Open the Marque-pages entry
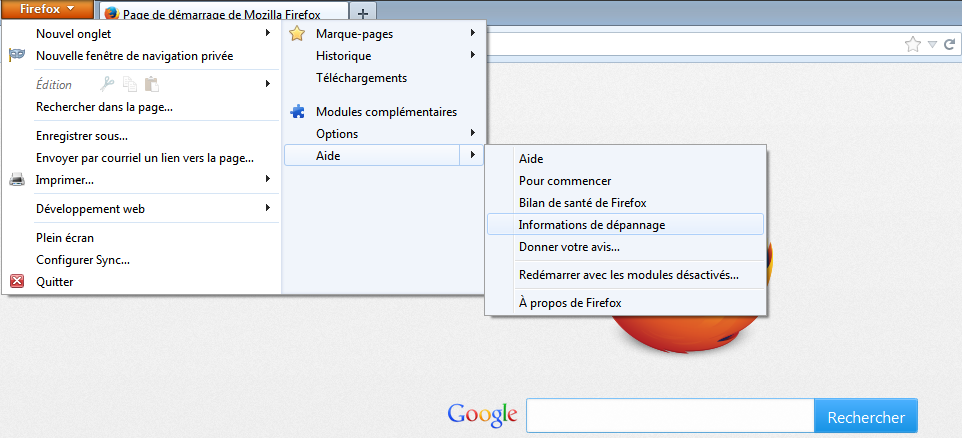The image size is (962, 438). (x=355, y=34)
